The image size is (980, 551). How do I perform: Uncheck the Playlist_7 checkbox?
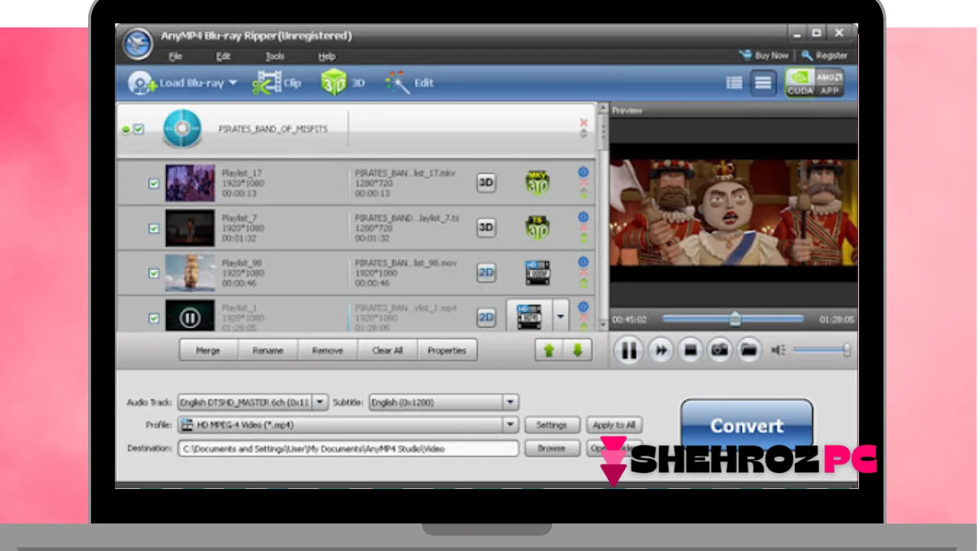(154, 228)
